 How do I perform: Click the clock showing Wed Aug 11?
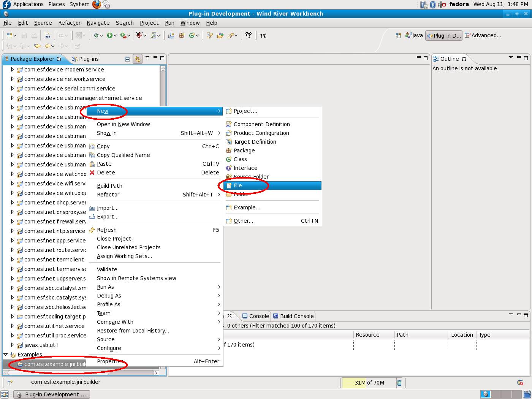500,4
